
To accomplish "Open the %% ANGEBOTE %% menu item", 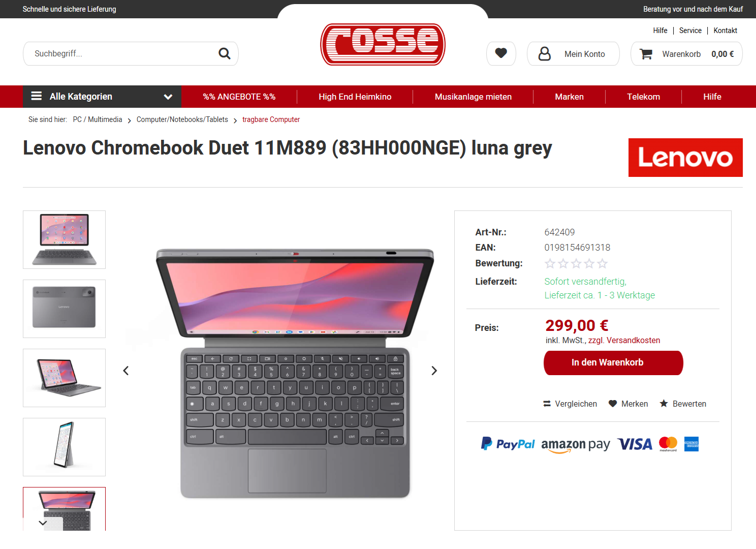I will tap(239, 97).
